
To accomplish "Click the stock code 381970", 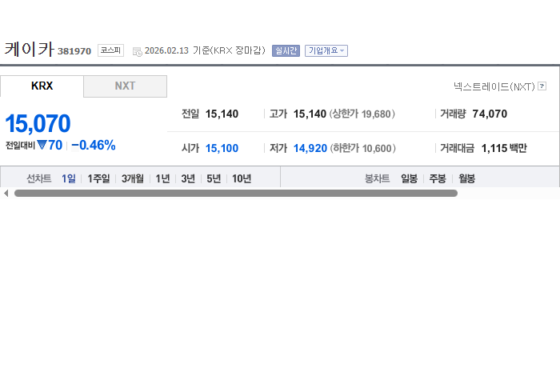I will [x=74, y=51].
